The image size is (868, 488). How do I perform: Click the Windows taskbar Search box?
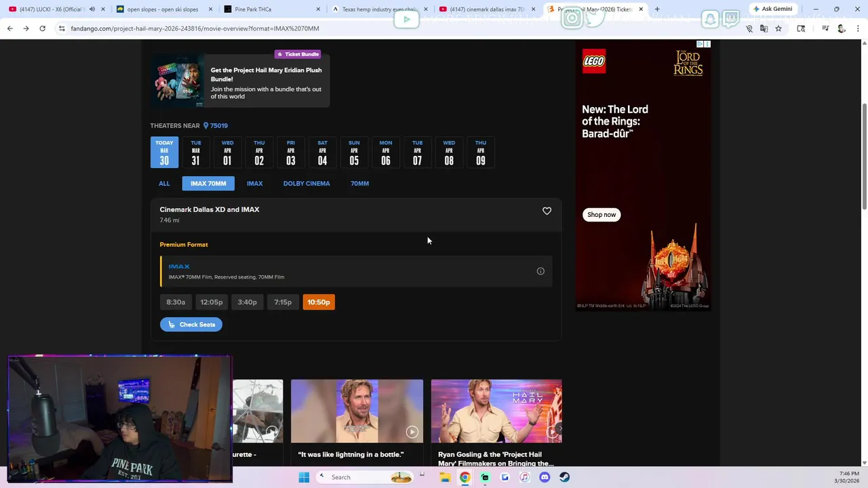click(x=365, y=477)
